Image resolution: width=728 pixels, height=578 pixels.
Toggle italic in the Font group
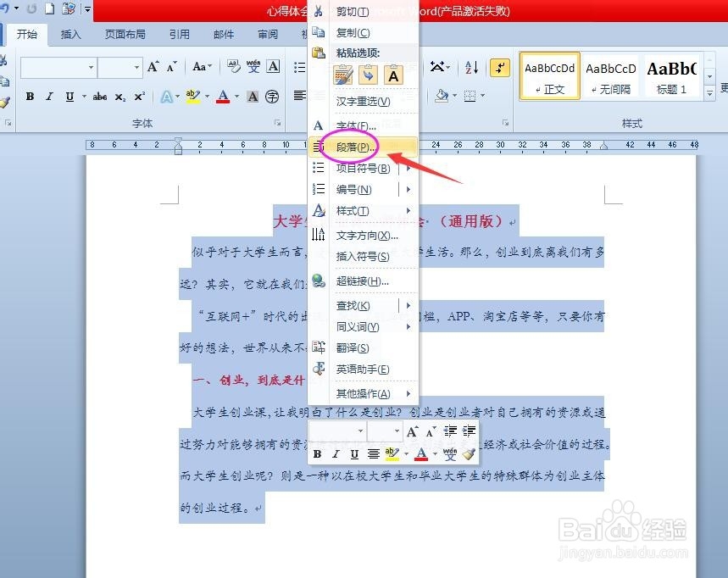[49, 97]
